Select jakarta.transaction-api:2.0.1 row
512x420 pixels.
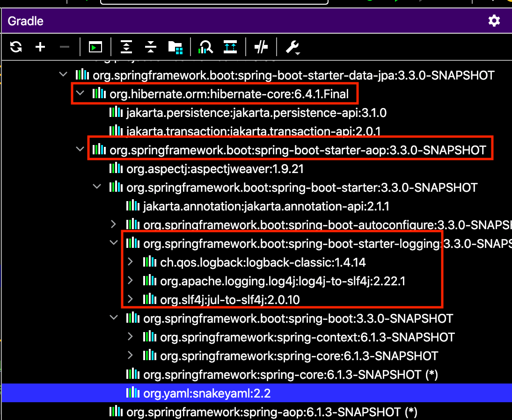tap(256, 131)
